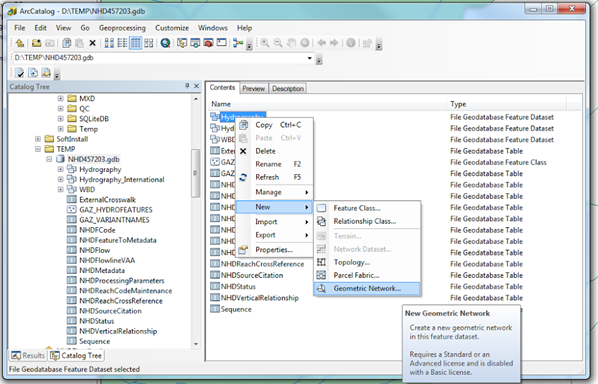Open the Windows menu
Image resolution: width=598 pixels, height=384 pixels.
tap(212, 28)
